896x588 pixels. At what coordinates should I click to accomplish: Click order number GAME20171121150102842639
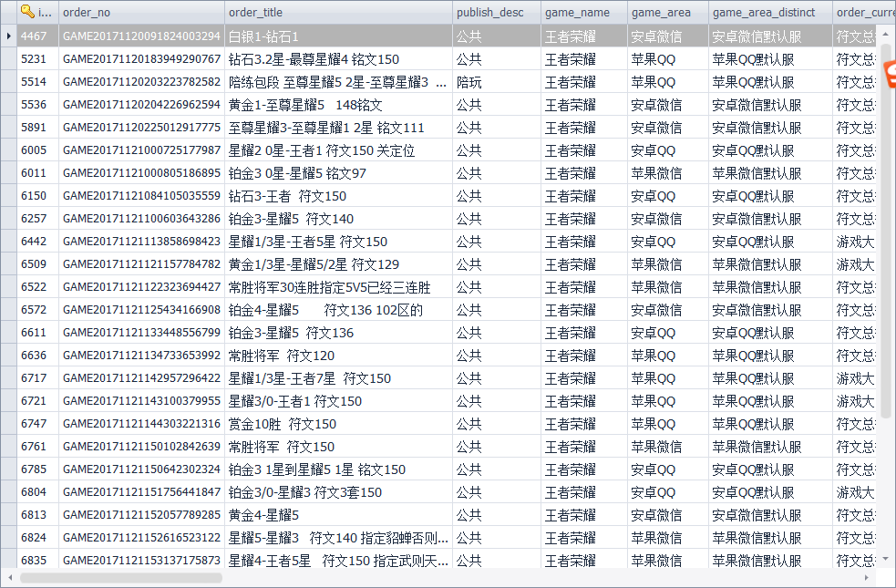(141, 447)
